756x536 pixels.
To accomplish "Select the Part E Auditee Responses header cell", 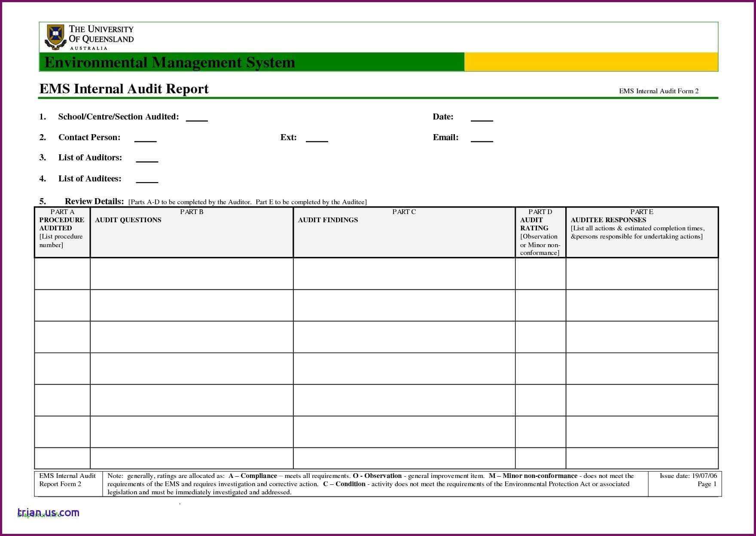I will (642, 232).
